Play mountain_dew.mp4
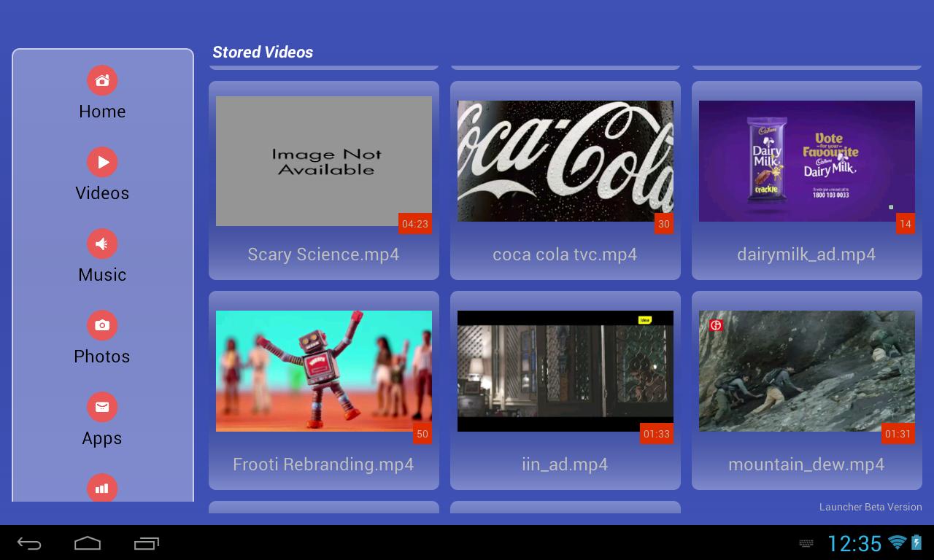 click(806, 371)
